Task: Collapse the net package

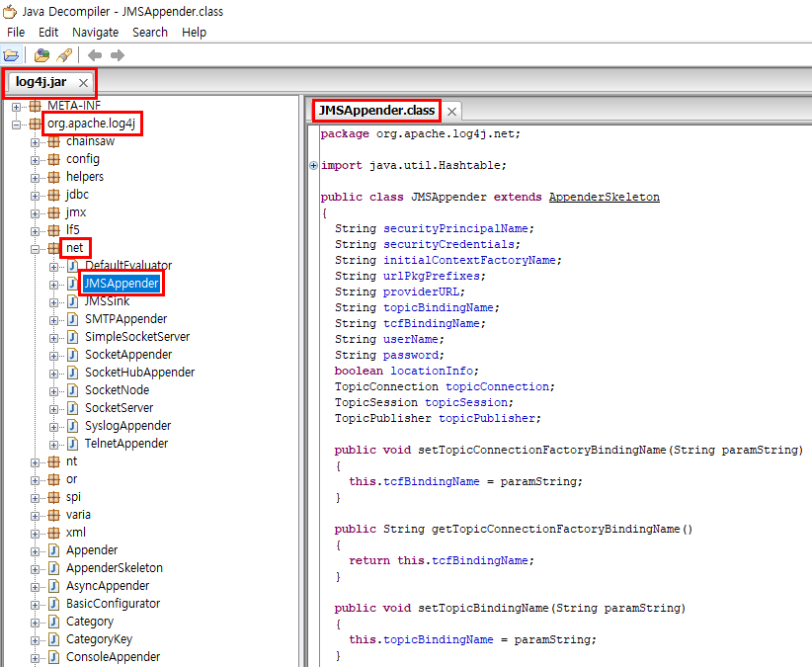Action: pos(35,249)
